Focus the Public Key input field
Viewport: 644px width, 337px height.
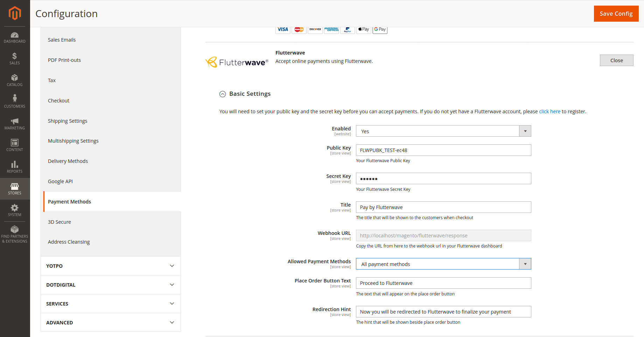click(443, 150)
